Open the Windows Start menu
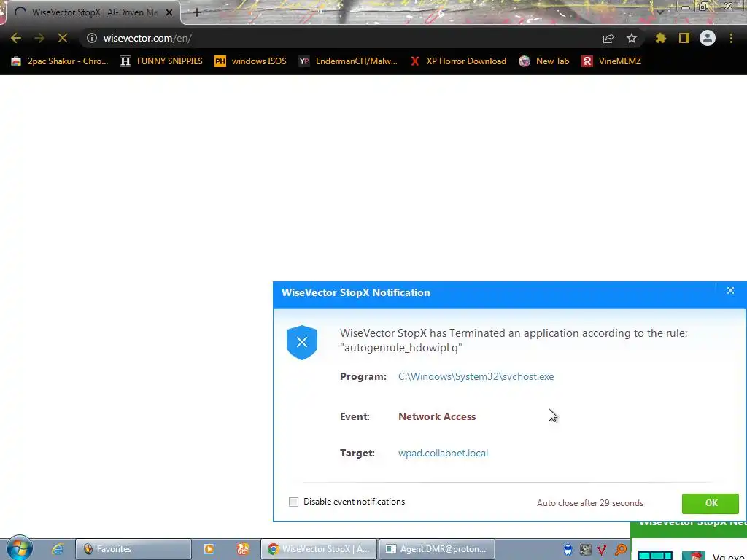The image size is (747, 560). 19,548
